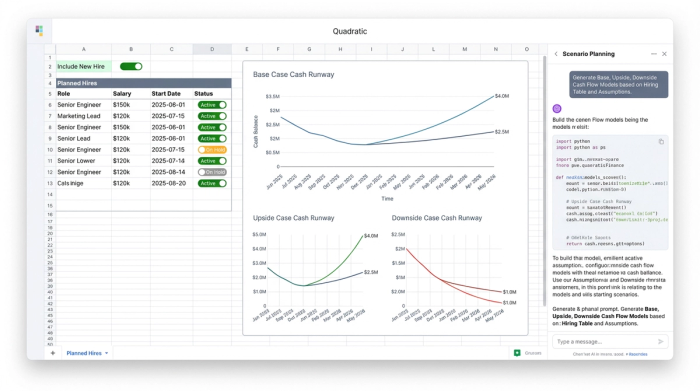Select the Marketing Lead cell
This screenshot has height=391, width=700.
(83, 116)
